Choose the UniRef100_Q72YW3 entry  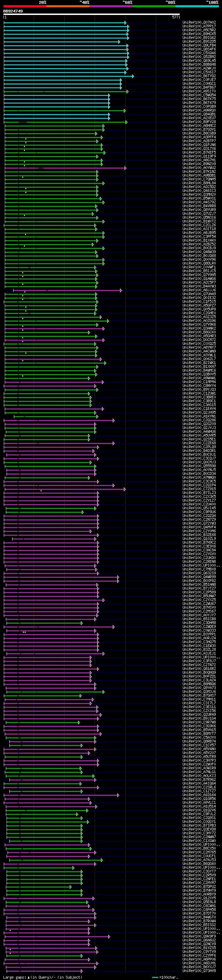(x=199, y=524)
